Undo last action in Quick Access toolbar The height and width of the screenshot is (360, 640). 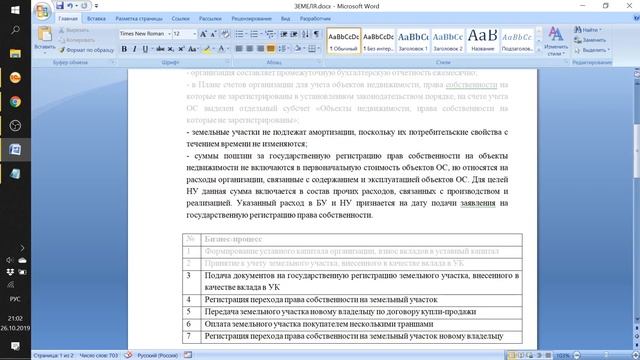(x=70, y=6)
